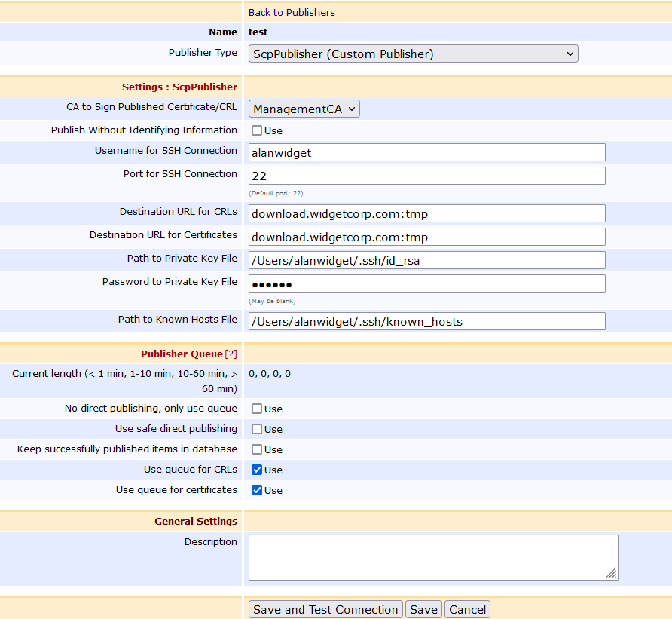Viewport: 672px width, 619px height.
Task: Click inside the Description text area
Action: click(x=432, y=557)
